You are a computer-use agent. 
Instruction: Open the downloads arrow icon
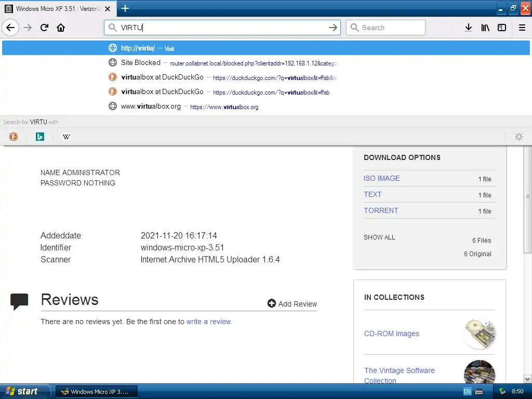[x=469, y=28]
